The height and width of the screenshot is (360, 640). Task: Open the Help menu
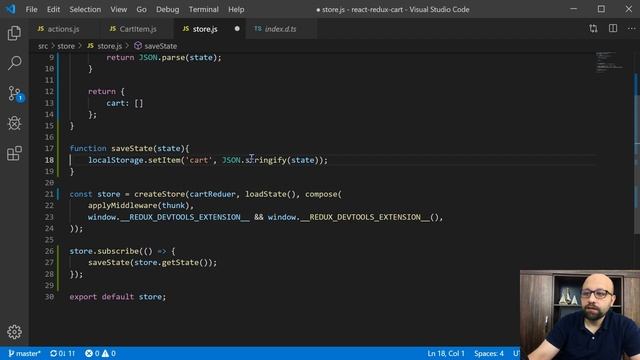(236, 9)
